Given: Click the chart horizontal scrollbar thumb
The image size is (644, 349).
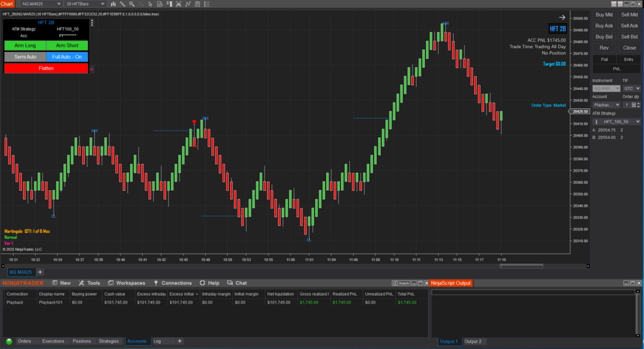Looking at the screenshot, I should pyautogui.click(x=521, y=266).
